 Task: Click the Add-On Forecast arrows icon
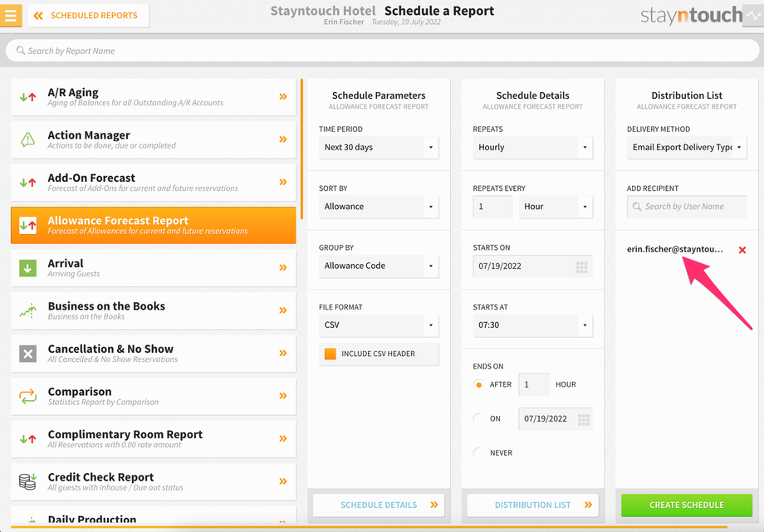(27, 183)
